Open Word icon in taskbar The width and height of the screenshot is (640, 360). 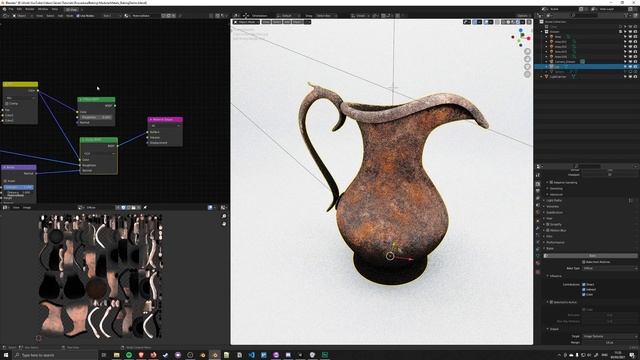pyautogui.click(x=264, y=355)
